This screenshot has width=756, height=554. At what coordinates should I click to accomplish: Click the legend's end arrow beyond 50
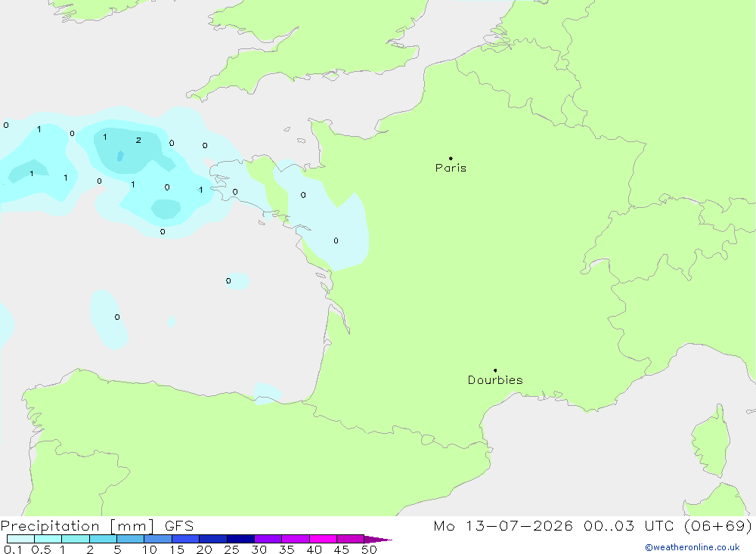378,539
